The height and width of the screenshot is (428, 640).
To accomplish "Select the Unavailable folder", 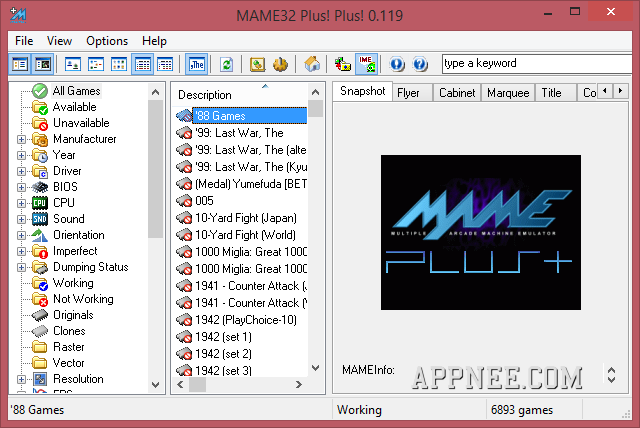I will tap(81, 123).
